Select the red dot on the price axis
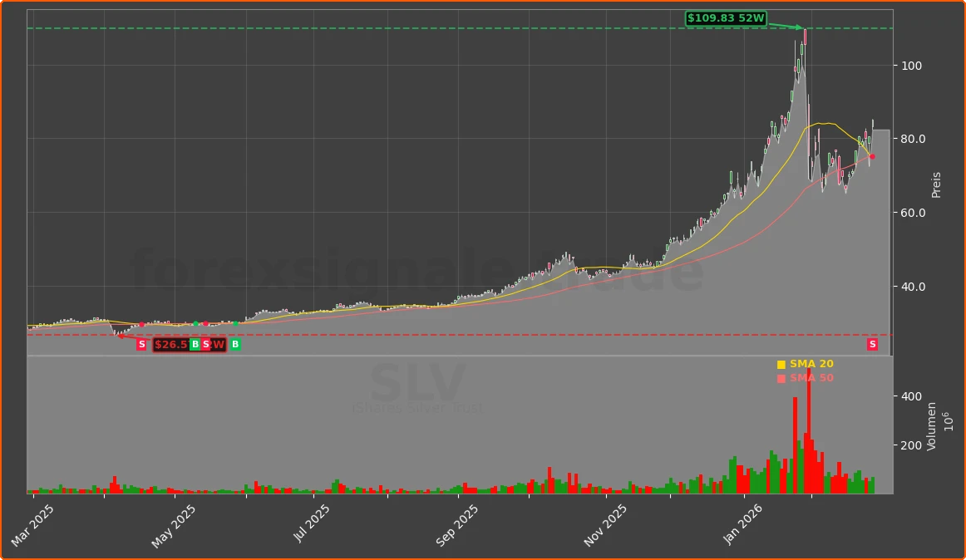This screenshot has width=966, height=560. pos(871,155)
